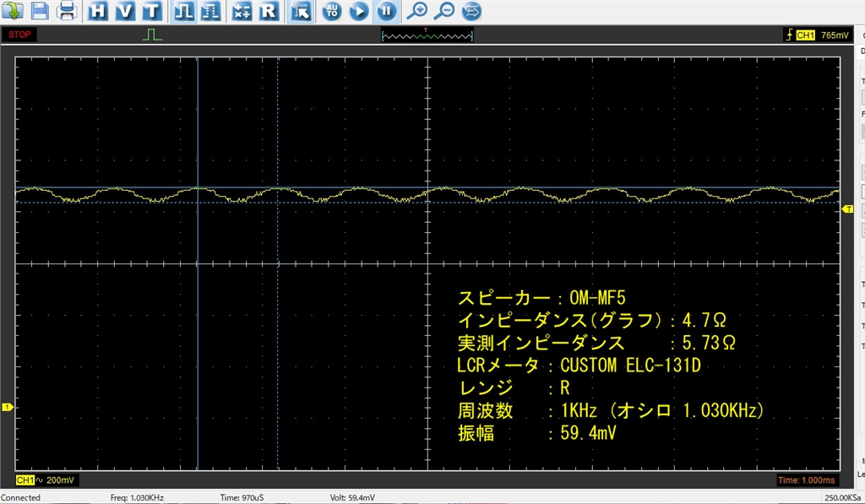This screenshot has width=865, height=504.
Task: Print the waveform using printer icon
Action: tap(67, 10)
